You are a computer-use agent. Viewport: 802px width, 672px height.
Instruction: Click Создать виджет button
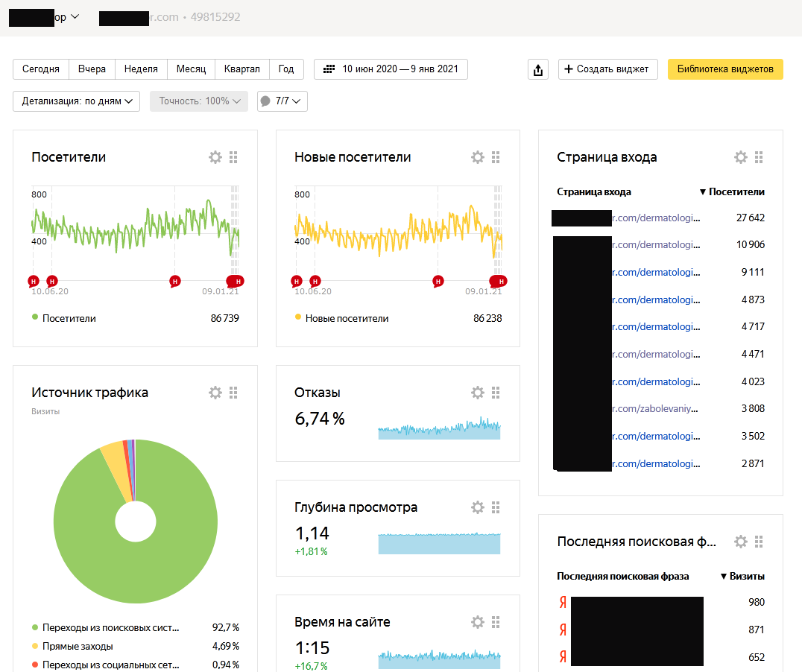[607, 69]
